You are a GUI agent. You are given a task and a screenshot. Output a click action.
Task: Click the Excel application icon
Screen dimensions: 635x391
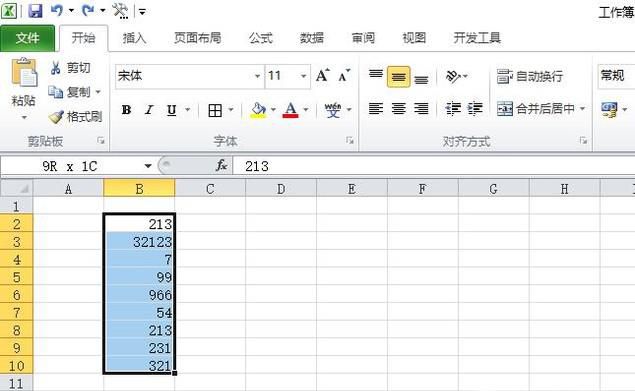[9, 11]
